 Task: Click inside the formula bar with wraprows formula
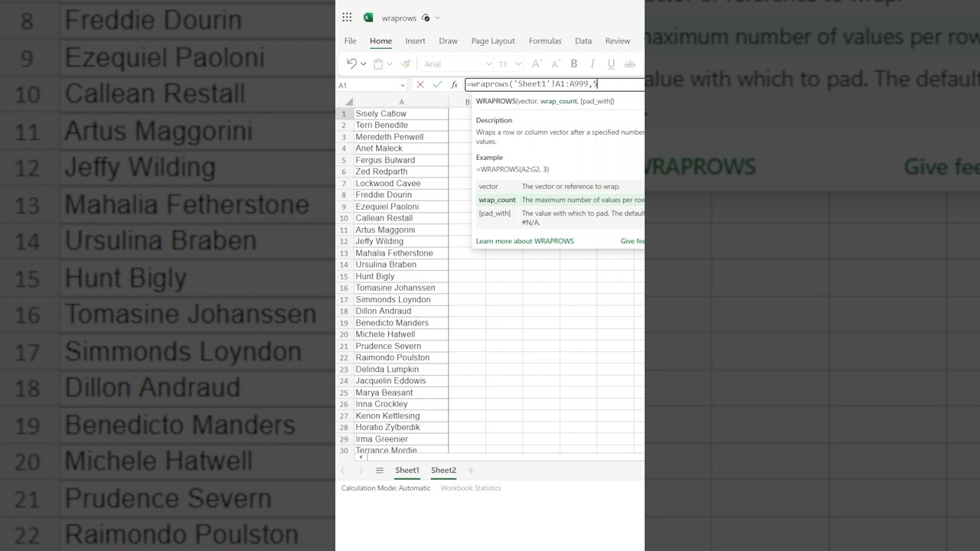[554, 84]
